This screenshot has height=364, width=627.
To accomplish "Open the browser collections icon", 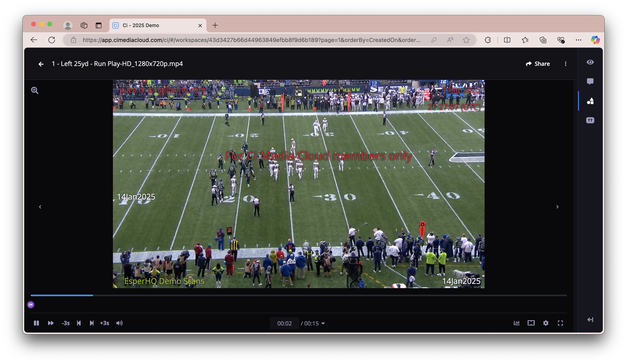I will click(x=543, y=40).
